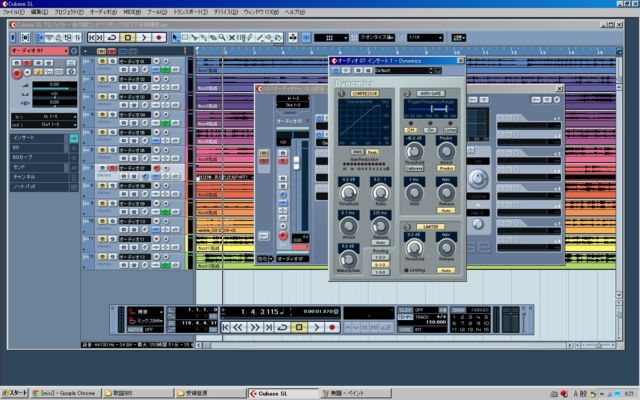Screen dimensions: 640x400
Task: Click the Record button in the transport panel
Action: (x=333, y=327)
